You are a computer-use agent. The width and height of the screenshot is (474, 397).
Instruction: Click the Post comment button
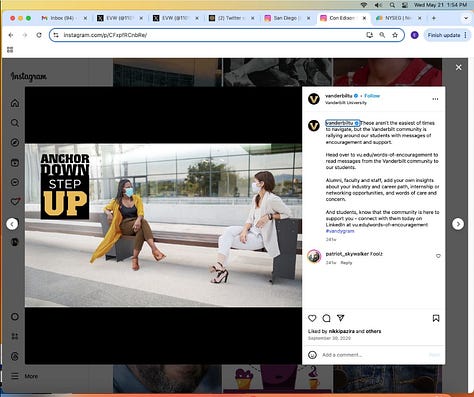point(434,355)
